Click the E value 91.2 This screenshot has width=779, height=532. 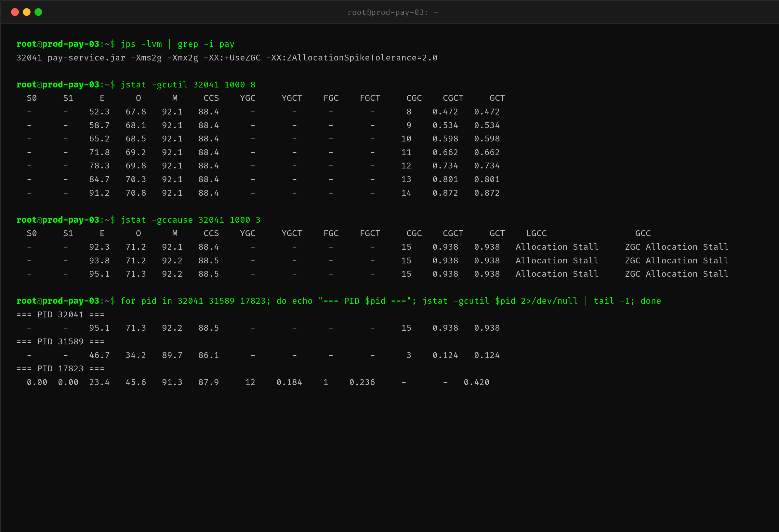tap(99, 193)
